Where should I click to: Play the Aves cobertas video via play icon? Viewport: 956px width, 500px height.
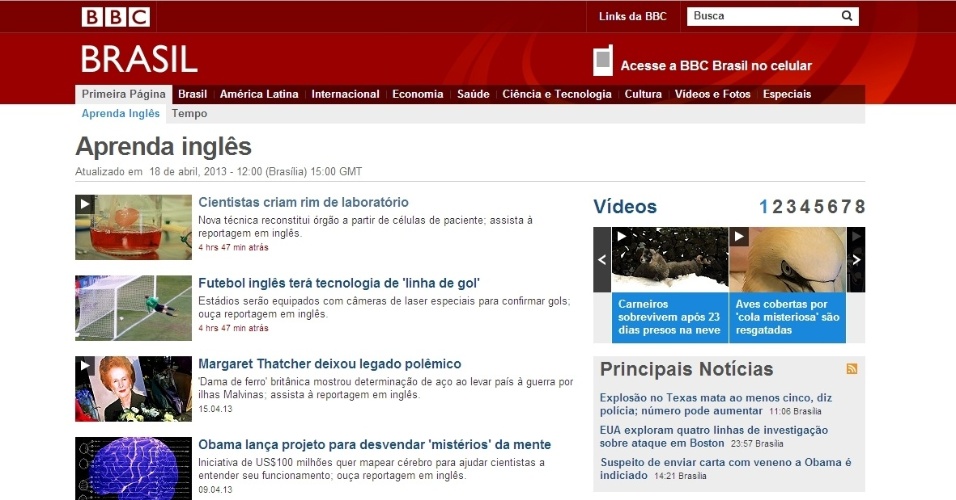point(739,236)
